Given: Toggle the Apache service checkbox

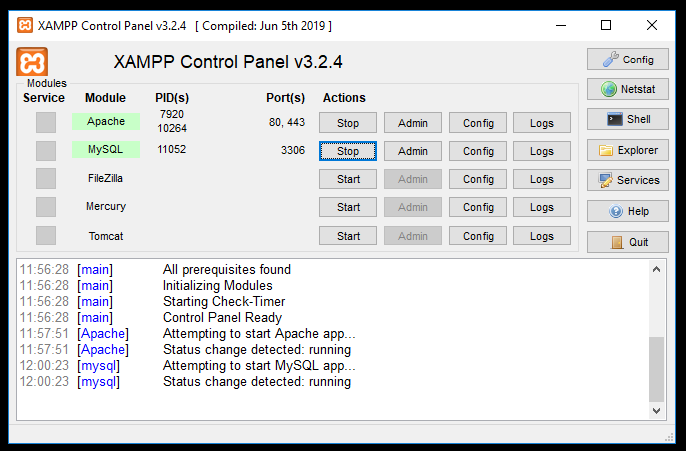Looking at the screenshot, I should click(46, 122).
